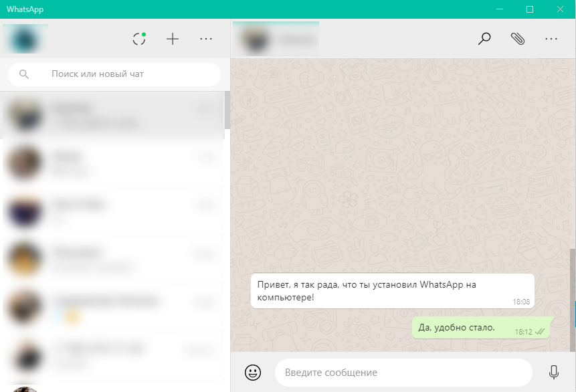Viewport: 576px width, 392px height.
Task: Open the conversation three-dots menu
Action: point(551,39)
